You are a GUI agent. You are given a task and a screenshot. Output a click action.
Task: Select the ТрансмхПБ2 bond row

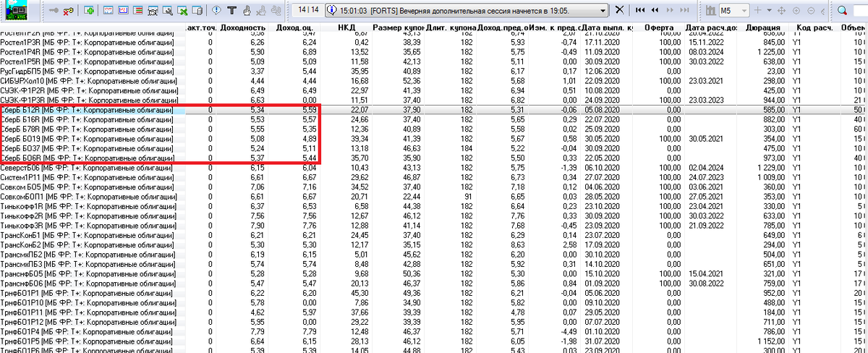point(434,255)
